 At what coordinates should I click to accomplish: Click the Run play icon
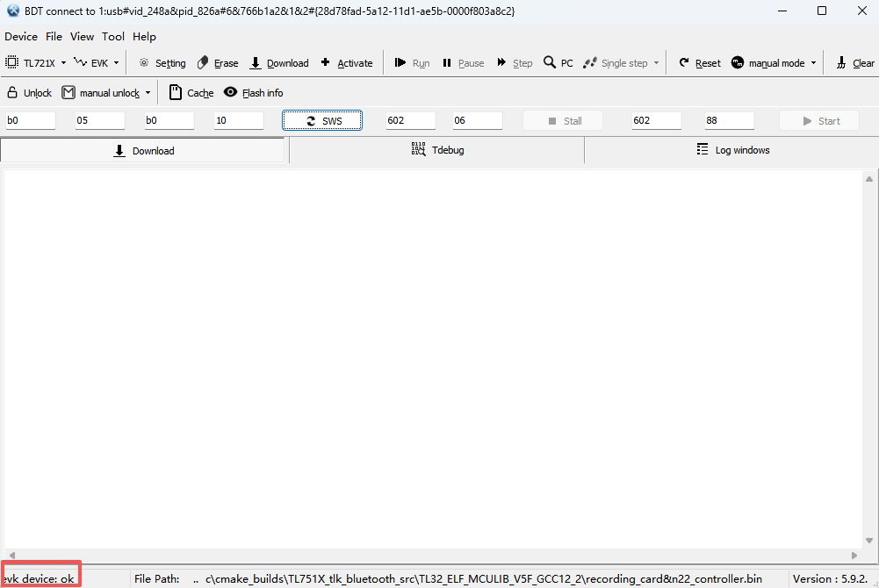[x=400, y=62]
